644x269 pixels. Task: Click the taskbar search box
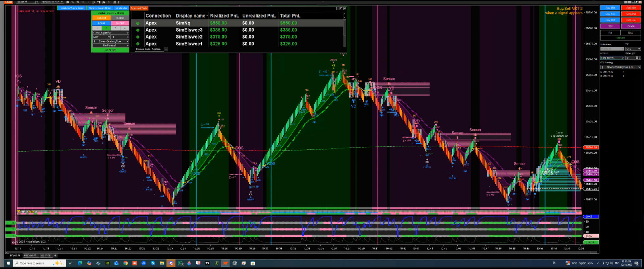pos(34,263)
